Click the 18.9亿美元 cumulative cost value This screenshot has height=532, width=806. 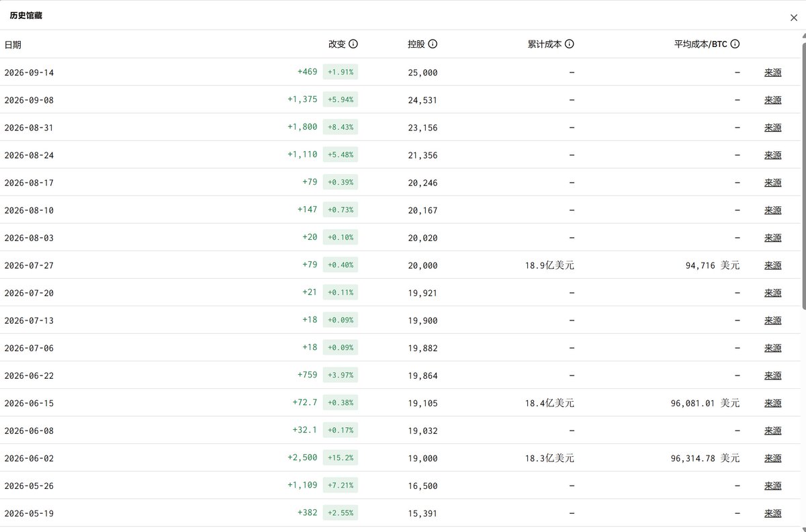pyautogui.click(x=549, y=265)
